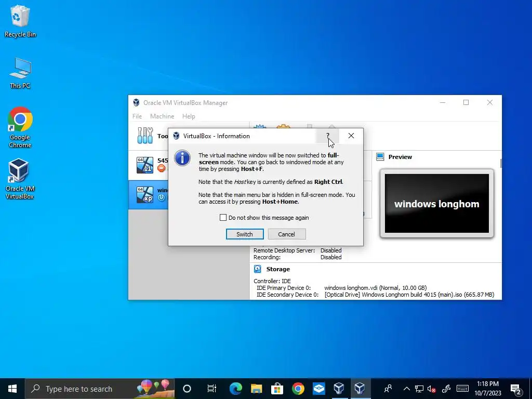This screenshot has width=532, height=399.
Task: Click the Storage section disk icon
Action: point(258,269)
